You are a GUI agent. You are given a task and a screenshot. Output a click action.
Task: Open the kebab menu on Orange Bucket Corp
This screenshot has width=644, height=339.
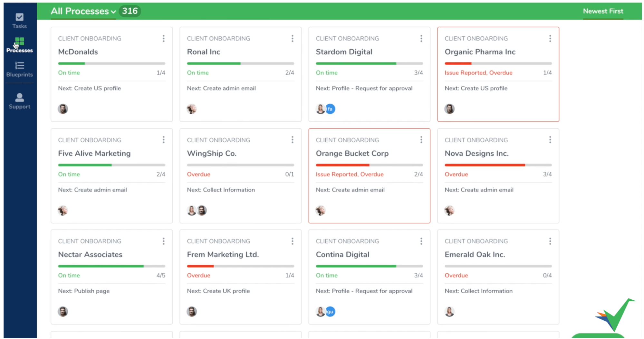tap(421, 140)
